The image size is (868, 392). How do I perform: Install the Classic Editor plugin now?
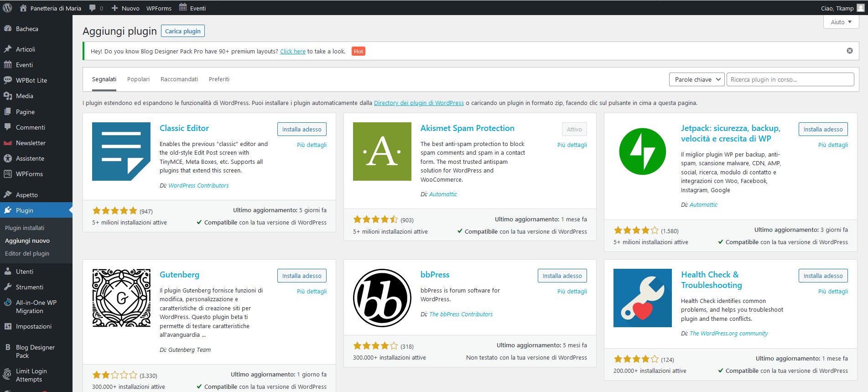pyautogui.click(x=301, y=129)
